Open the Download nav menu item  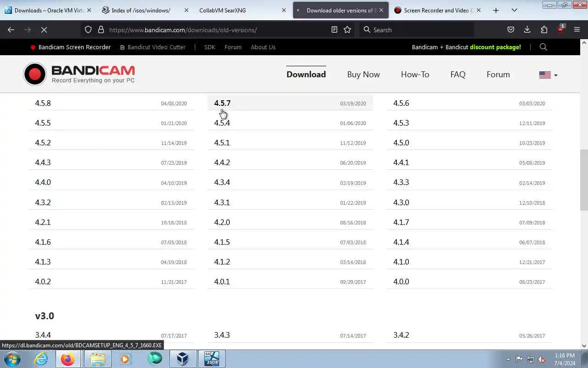coord(306,75)
